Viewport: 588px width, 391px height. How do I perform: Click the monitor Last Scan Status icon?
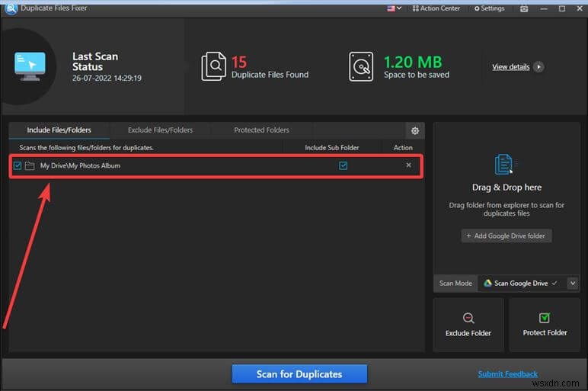coord(30,66)
